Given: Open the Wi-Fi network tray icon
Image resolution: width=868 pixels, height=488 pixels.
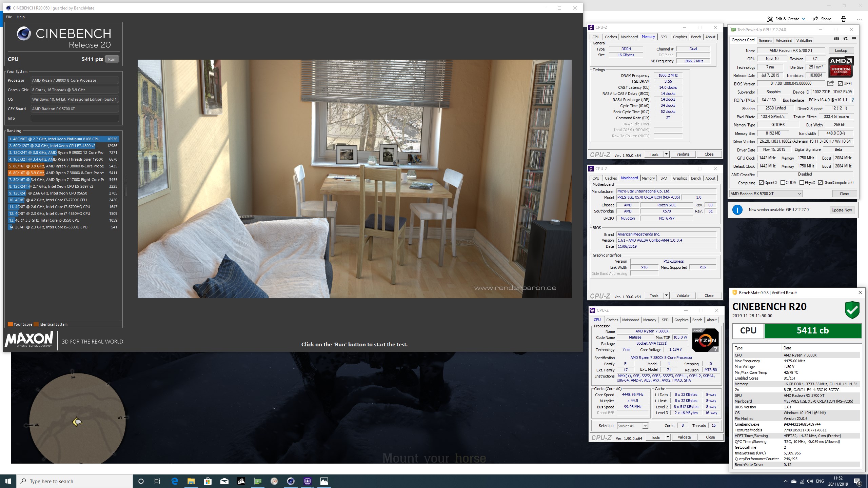Looking at the screenshot, I should click(802, 481).
